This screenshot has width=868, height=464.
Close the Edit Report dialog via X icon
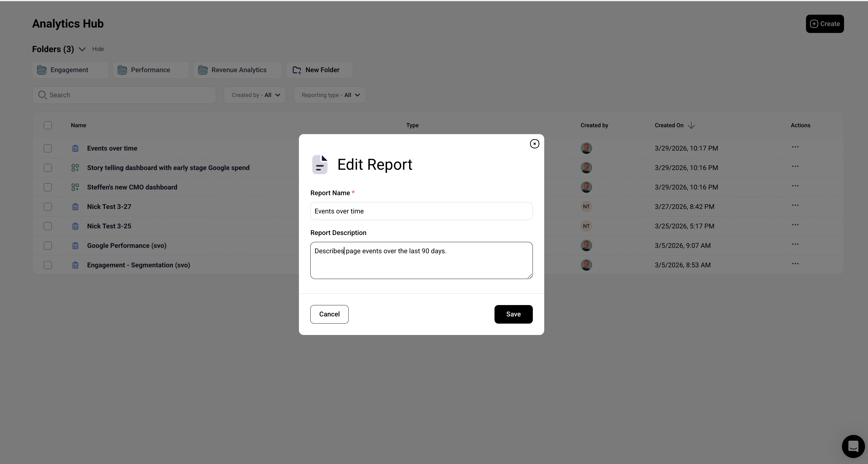click(x=534, y=144)
